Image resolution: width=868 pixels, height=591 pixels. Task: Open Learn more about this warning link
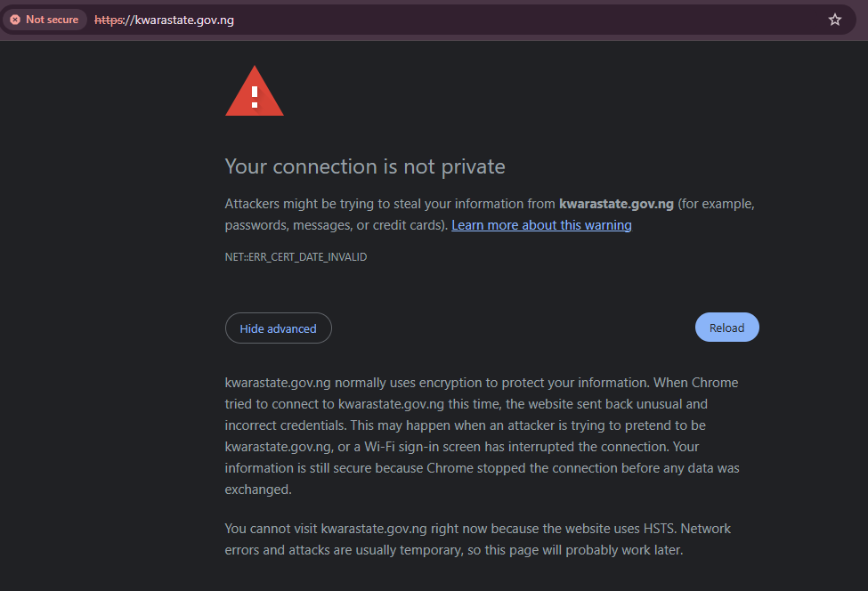point(541,225)
